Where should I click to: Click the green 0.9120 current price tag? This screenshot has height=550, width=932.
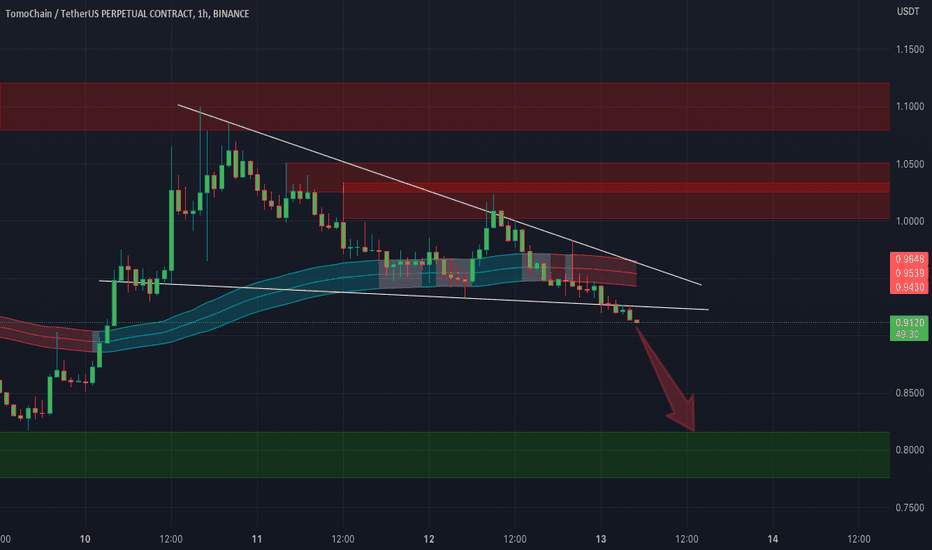909,322
